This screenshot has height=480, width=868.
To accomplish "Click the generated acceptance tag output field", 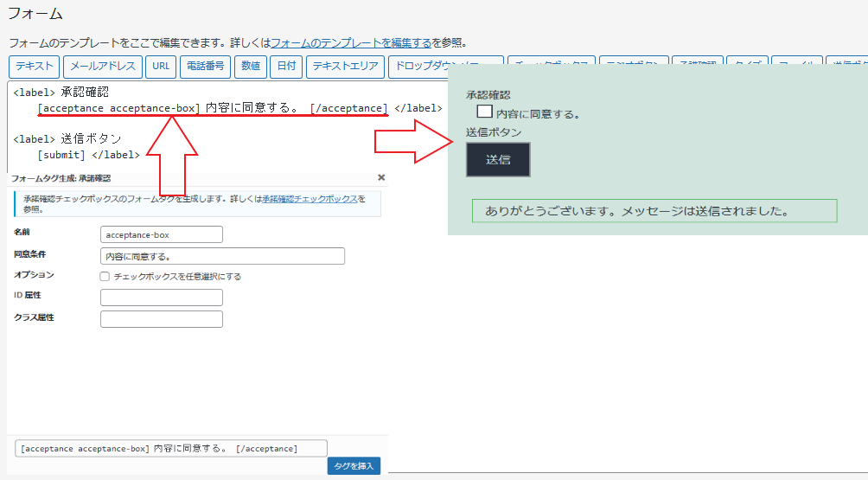I will click(x=171, y=448).
